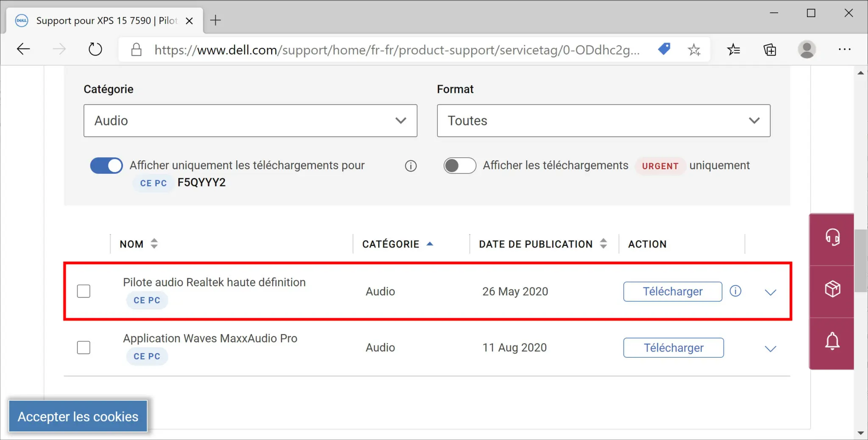Click the info icon next to Realtek driver Télécharger
Viewport: 868px width, 440px height.
[x=735, y=291]
